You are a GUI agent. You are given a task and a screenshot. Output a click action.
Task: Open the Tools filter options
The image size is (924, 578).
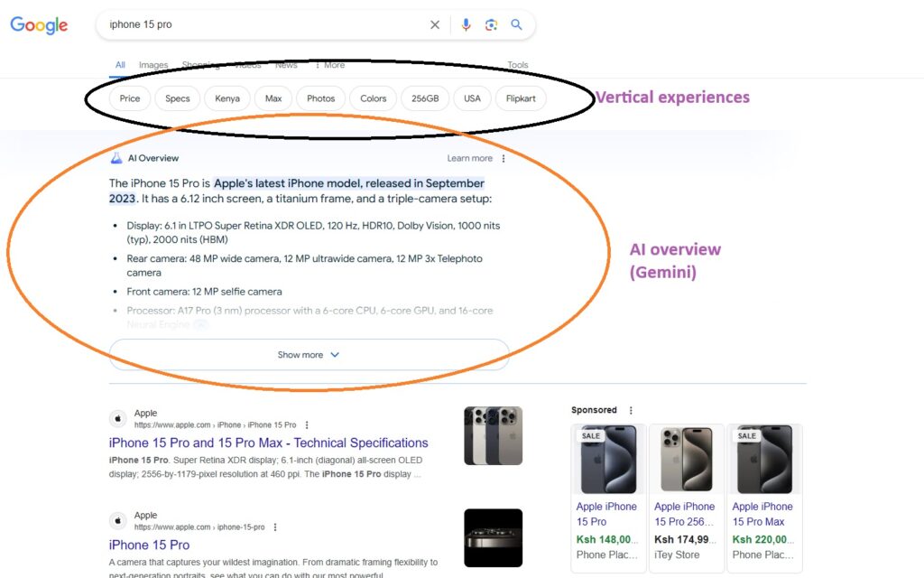[518, 65]
